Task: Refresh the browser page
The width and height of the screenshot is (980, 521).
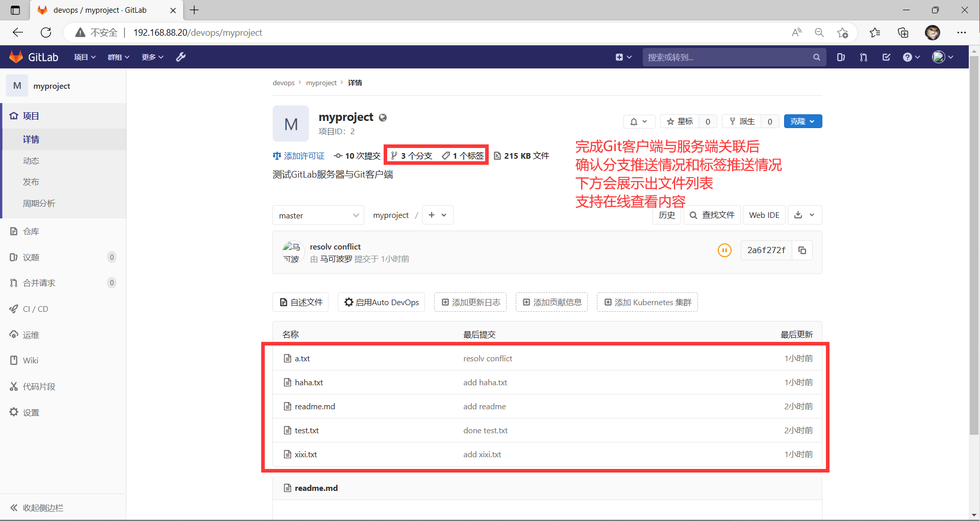Action: (x=46, y=33)
